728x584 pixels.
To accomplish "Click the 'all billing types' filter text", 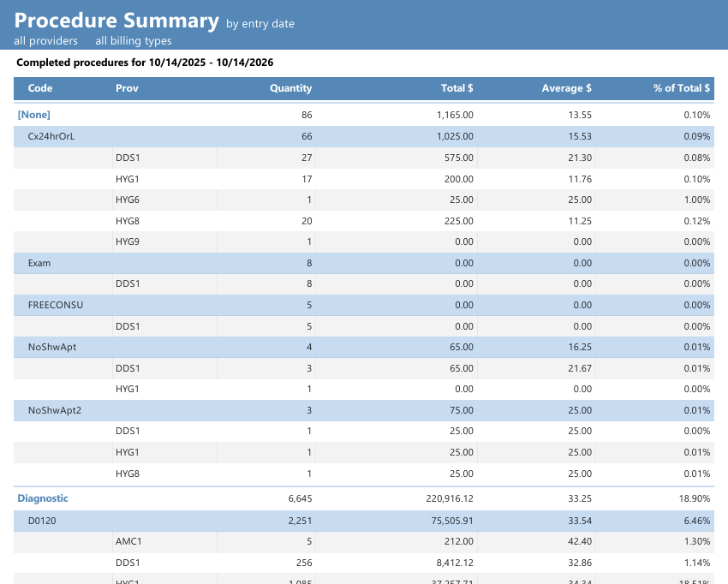I will 134,41.
